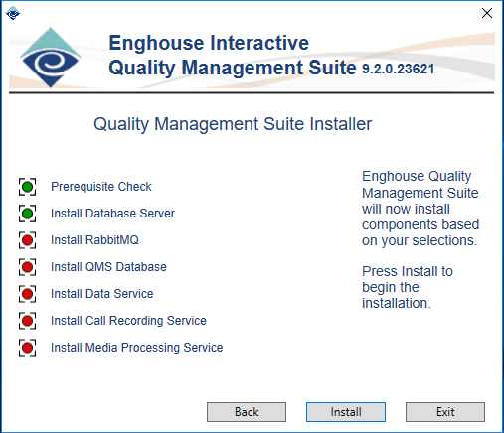504x433 pixels.
Task: Select the Install Database Server step label
Action: (112, 214)
